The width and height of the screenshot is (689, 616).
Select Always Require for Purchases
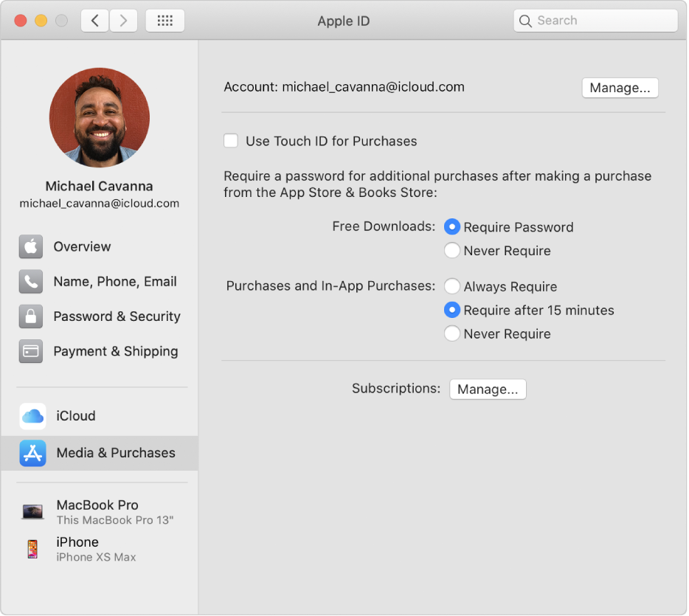[x=451, y=286]
